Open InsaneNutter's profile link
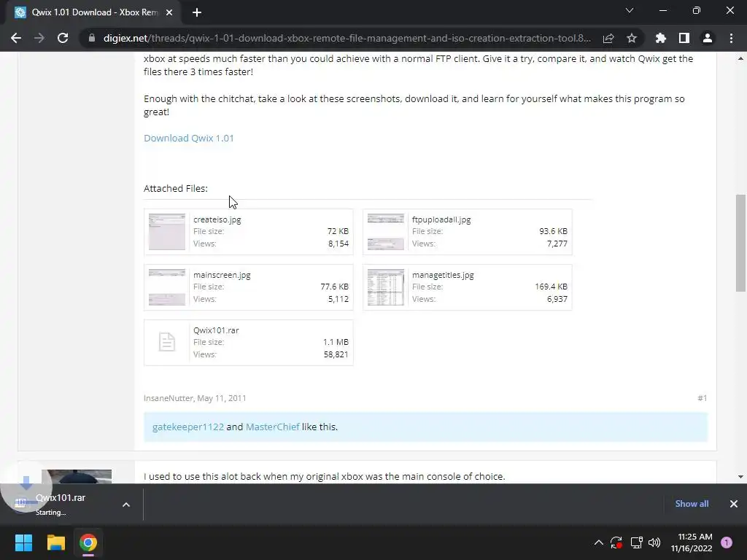Image resolution: width=747 pixels, height=560 pixels. (x=169, y=398)
